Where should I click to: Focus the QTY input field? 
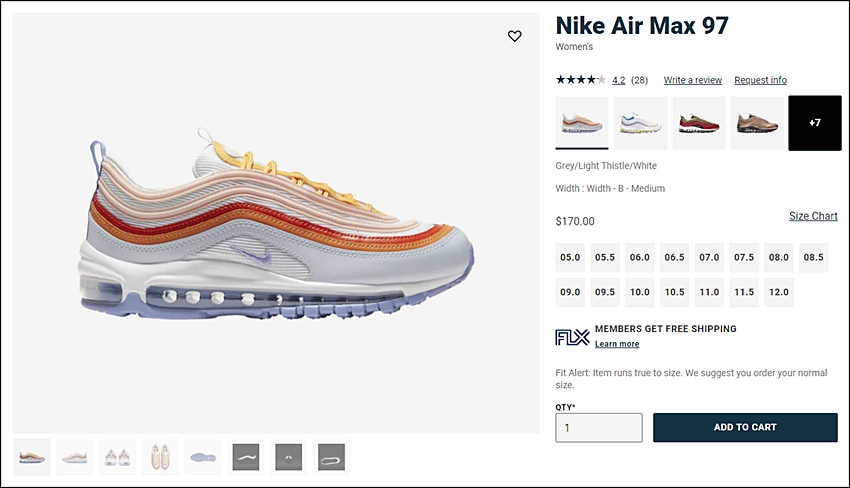click(599, 428)
